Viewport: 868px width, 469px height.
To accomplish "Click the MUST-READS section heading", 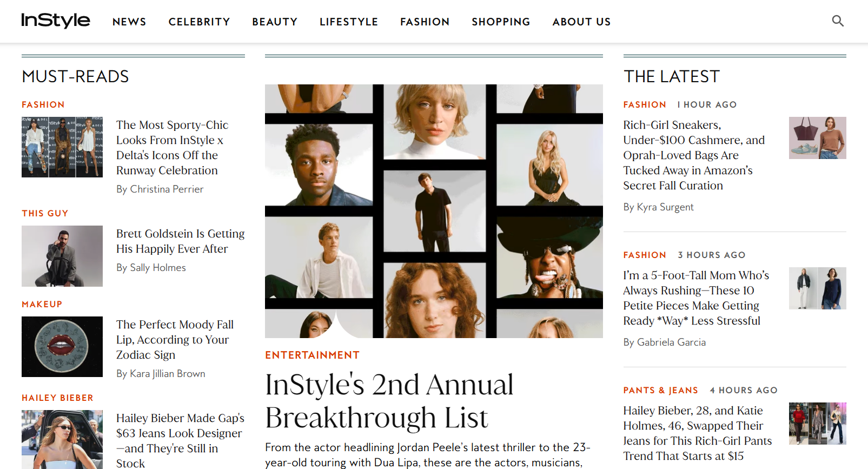I will tap(75, 76).
